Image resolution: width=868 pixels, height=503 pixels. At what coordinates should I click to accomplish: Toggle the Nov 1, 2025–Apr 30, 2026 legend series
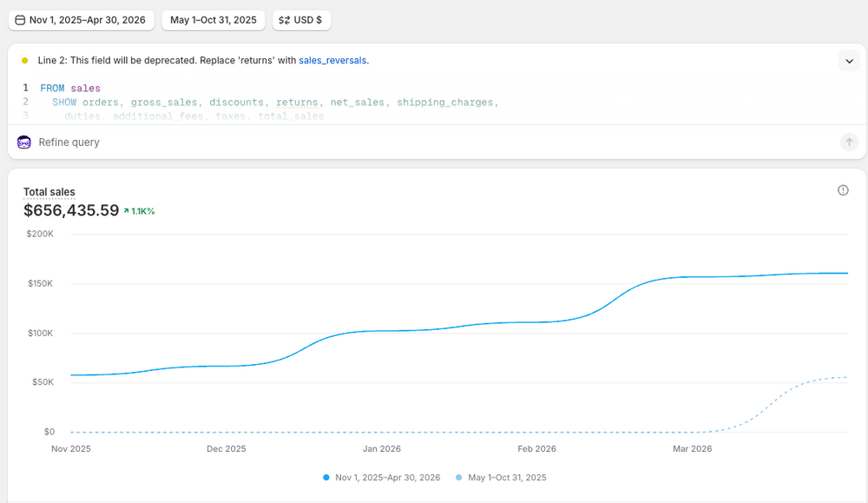pos(382,478)
